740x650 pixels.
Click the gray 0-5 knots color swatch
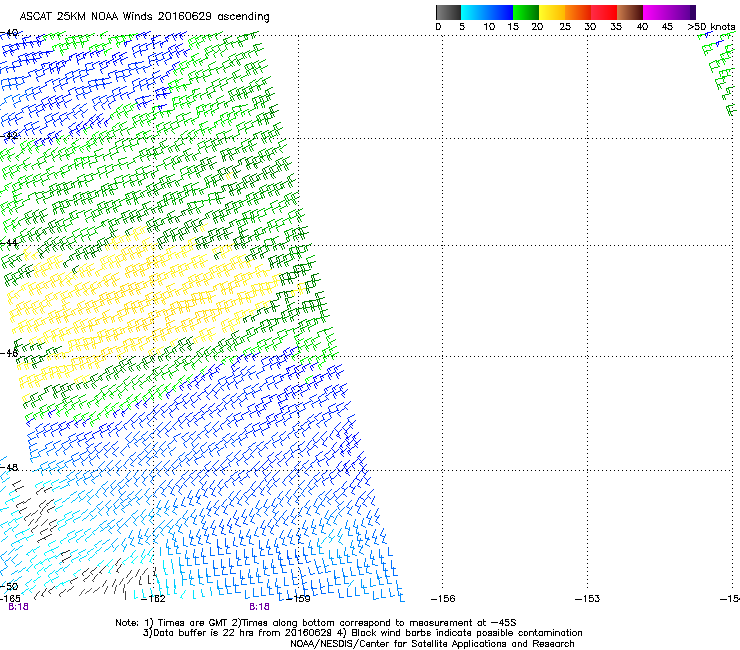(x=448, y=12)
